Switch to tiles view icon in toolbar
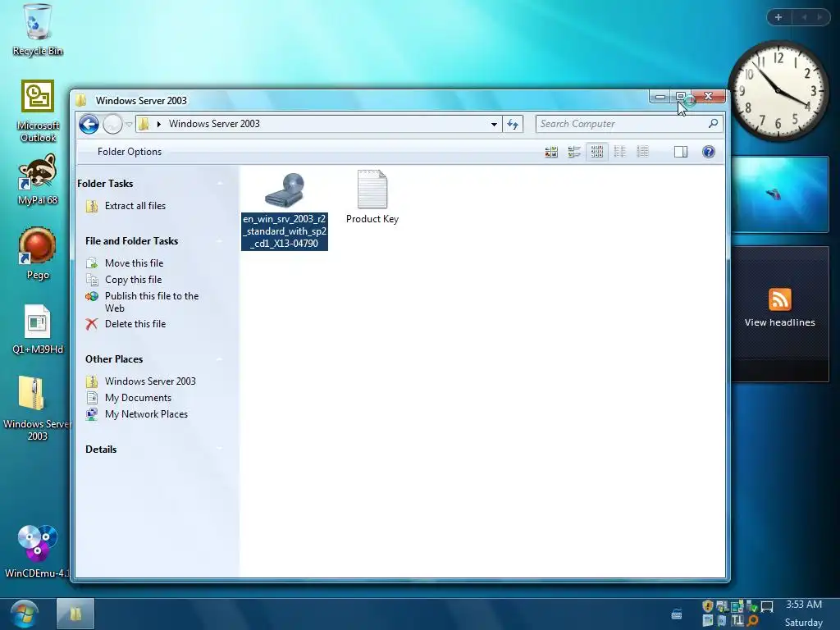The image size is (840, 630). (x=574, y=152)
